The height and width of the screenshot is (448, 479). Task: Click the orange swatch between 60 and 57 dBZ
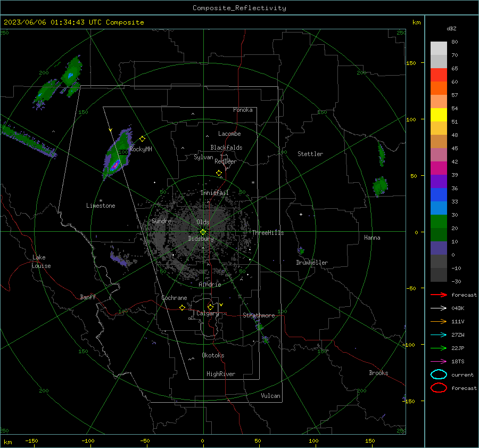coord(439,88)
